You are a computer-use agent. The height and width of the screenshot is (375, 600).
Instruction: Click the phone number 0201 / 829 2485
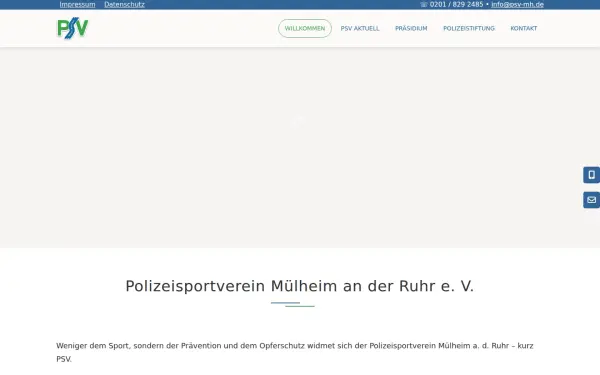coord(457,5)
